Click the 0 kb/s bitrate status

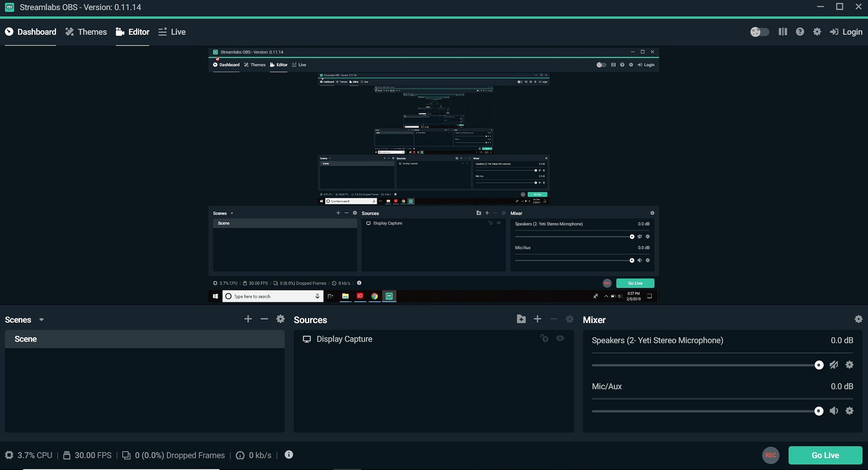tap(254, 455)
